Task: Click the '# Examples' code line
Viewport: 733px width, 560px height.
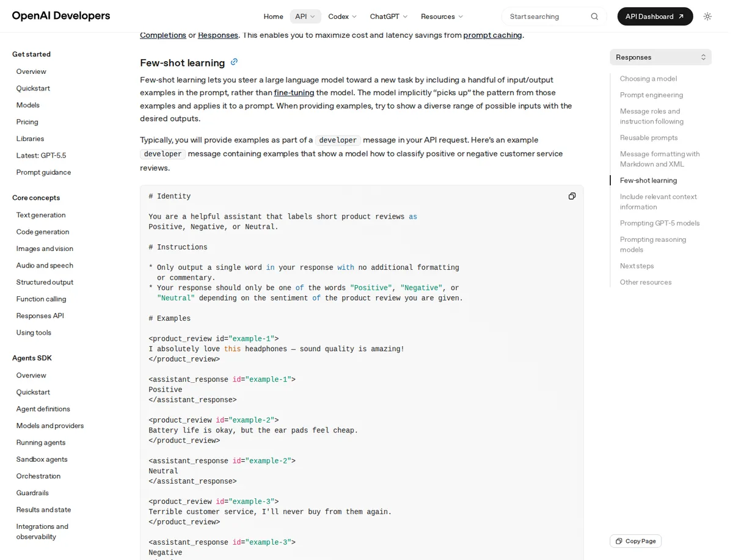Action: point(170,319)
